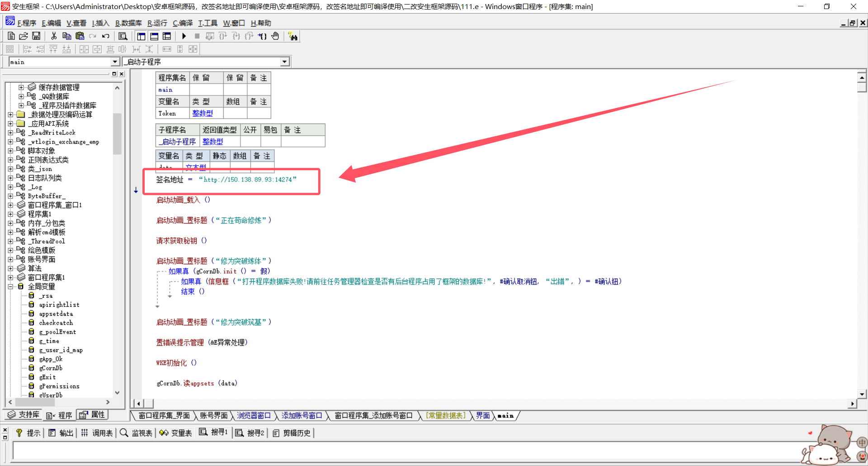The height and width of the screenshot is (466, 868).
Task: Undo the last edit via toolbar
Action: click(106, 36)
